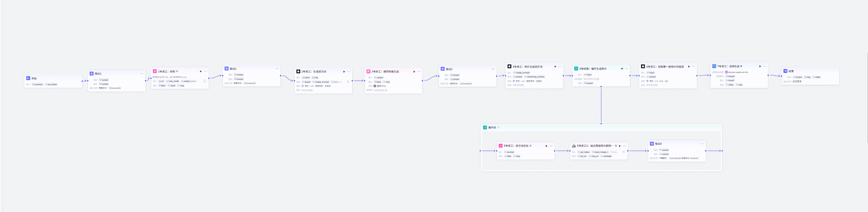Click the info icon beside 循环体
The width and height of the screenshot is (868, 212).
(498, 128)
